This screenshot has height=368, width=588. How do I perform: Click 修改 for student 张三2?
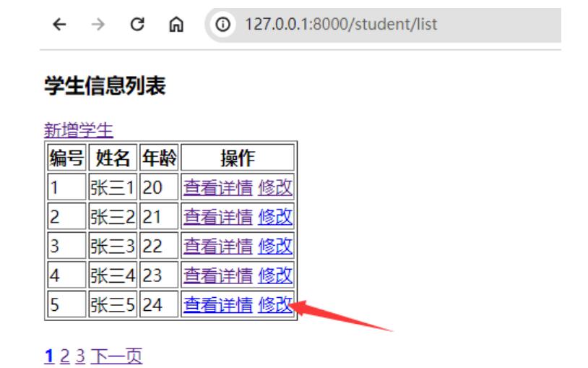[x=275, y=216]
